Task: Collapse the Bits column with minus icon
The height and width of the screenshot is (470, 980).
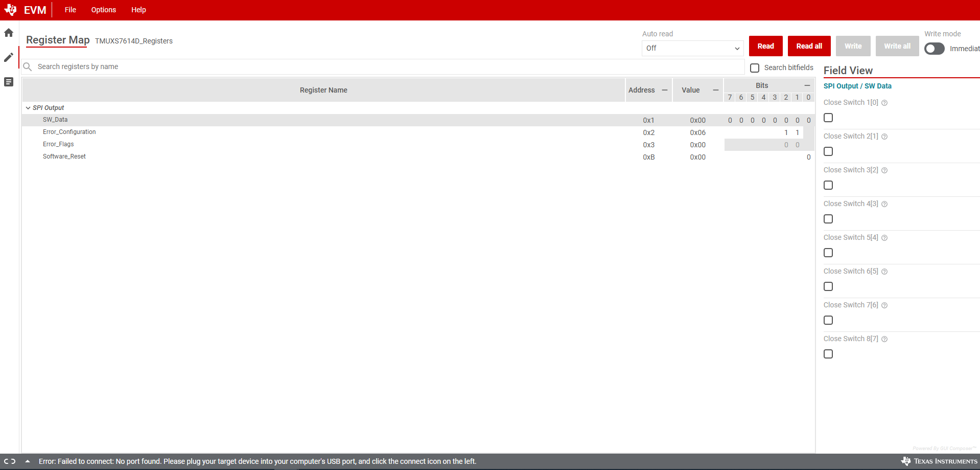Action: coord(807,85)
